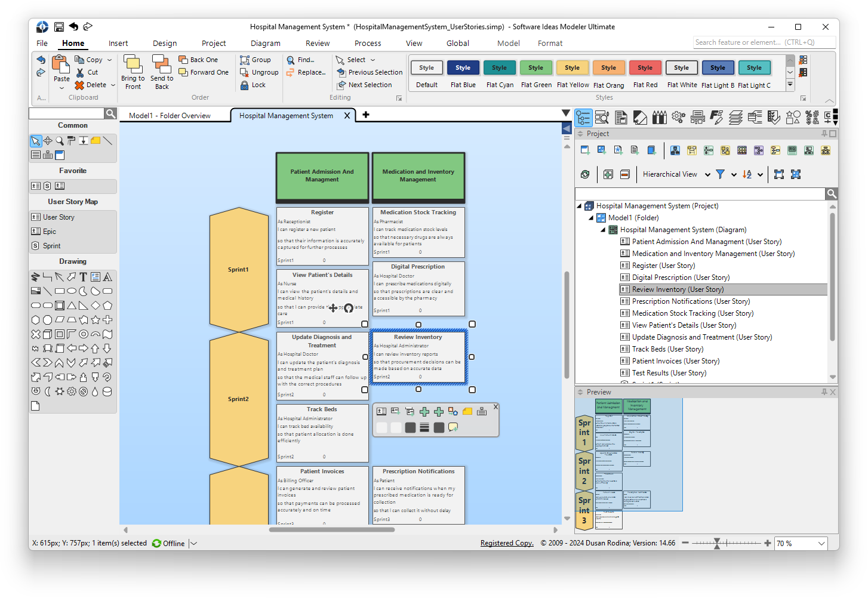
Task: Select the Flat Green style
Action: (536, 74)
